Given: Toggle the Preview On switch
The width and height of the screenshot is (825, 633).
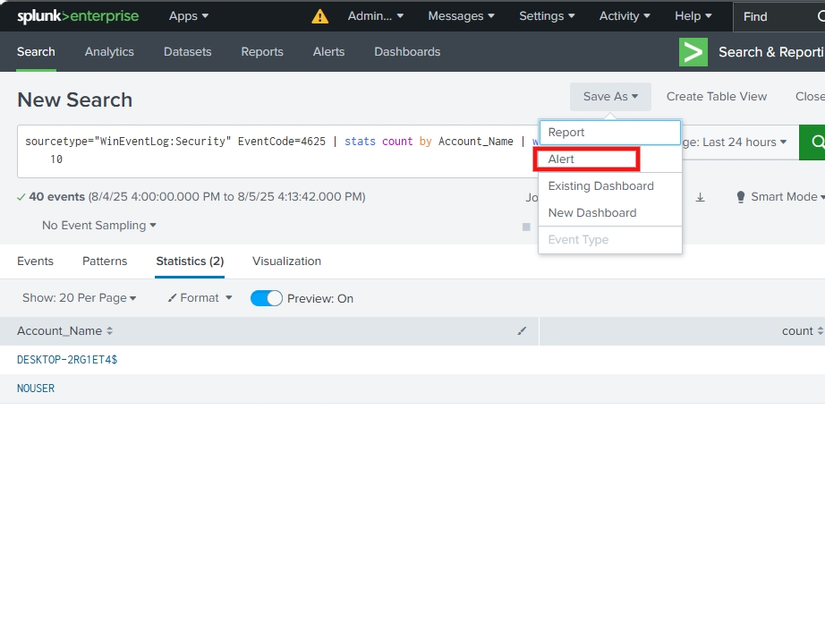Looking at the screenshot, I should [266, 298].
